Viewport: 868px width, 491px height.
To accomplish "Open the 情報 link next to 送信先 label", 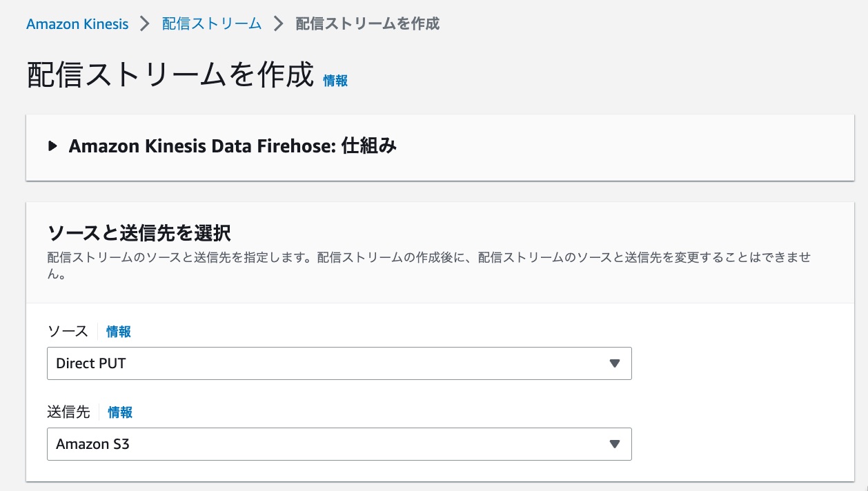I will 119,412.
